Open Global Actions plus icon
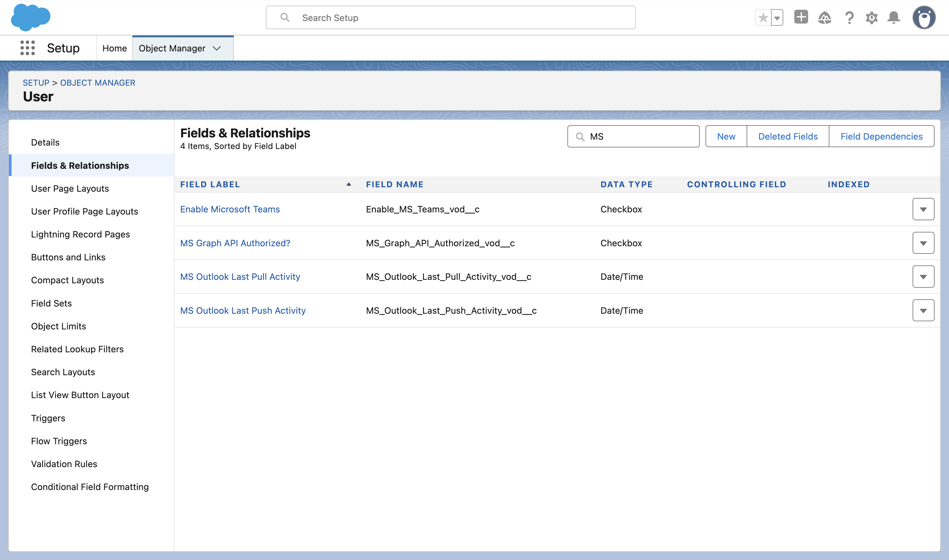The width and height of the screenshot is (949, 560). 801,17
